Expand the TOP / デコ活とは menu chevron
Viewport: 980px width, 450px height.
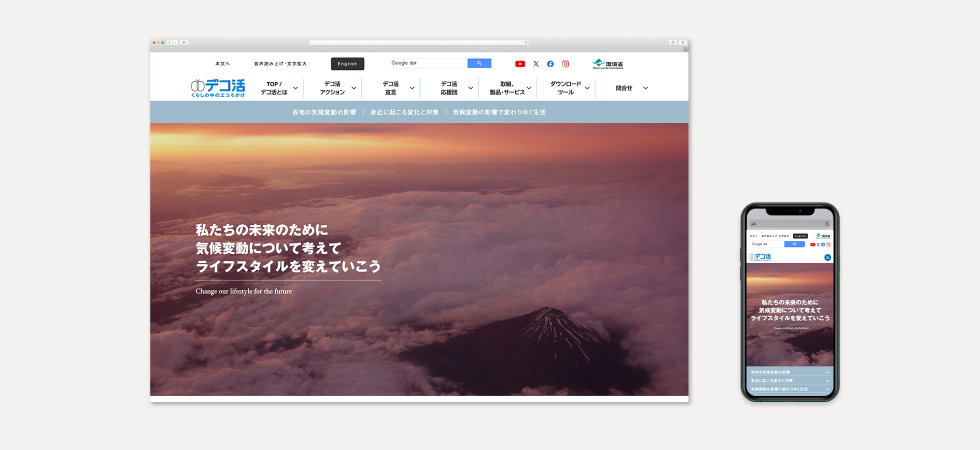pyautogui.click(x=295, y=88)
